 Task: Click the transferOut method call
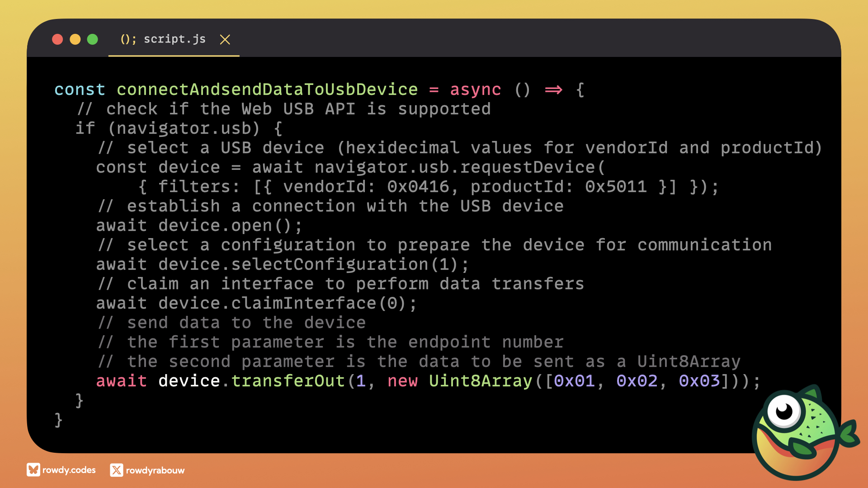(288, 381)
